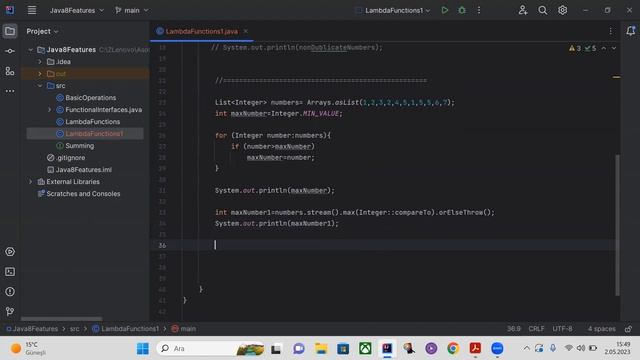Open File Explorer from the taskbar
640x360 pixels.
click(x=321, y=349)
